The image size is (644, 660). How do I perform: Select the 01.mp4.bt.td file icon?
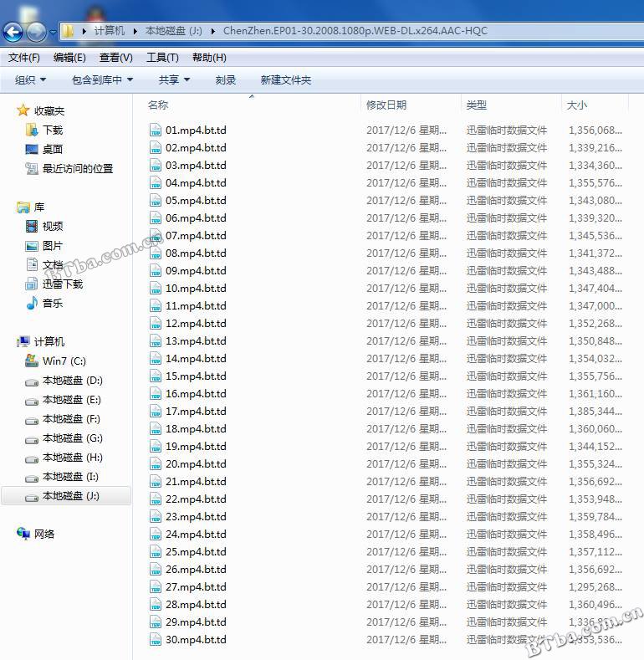156,130
